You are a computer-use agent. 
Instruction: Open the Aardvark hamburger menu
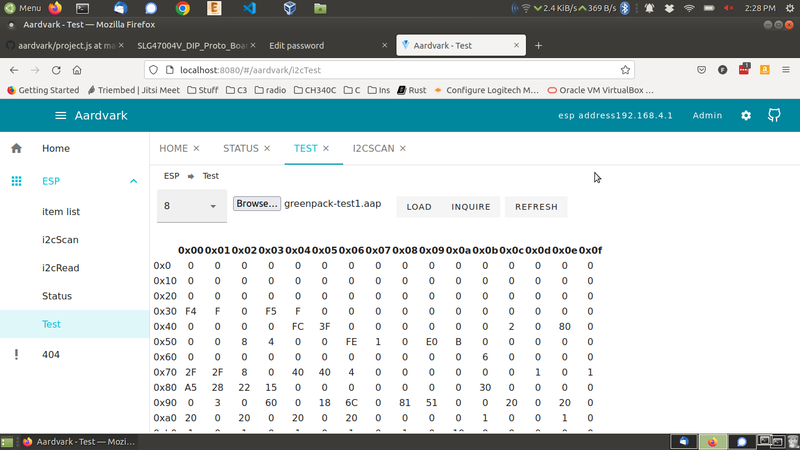[x=60, y=116]
